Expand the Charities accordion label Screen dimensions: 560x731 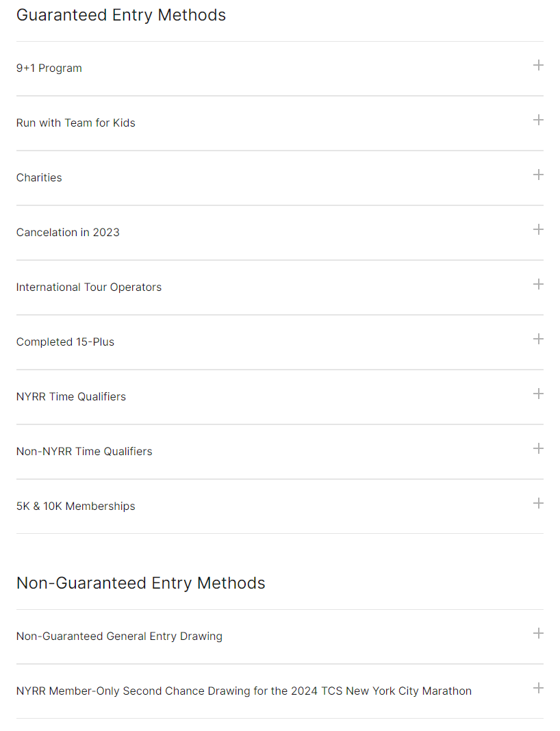tap(39, 178)
